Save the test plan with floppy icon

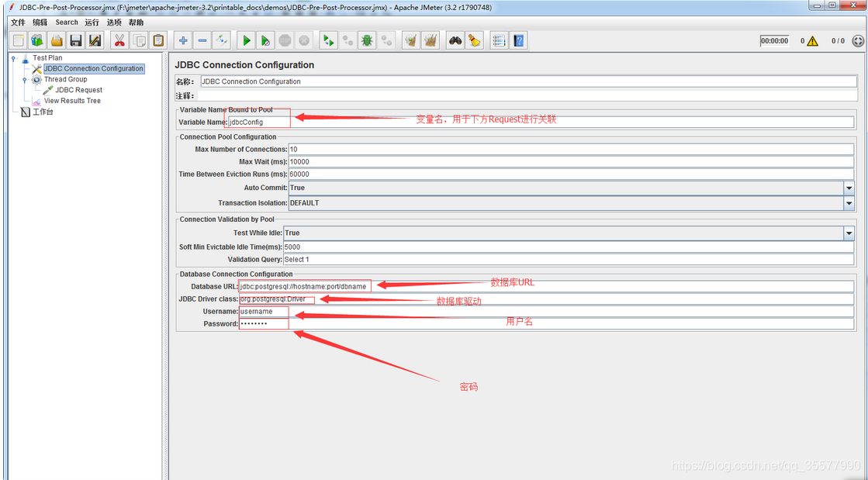coord(76,40)
